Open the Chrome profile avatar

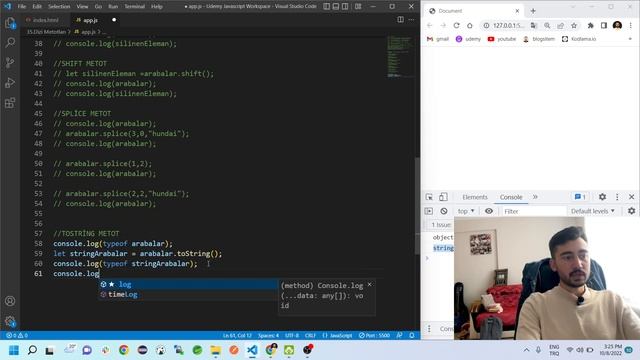click(x=617, y=25)
